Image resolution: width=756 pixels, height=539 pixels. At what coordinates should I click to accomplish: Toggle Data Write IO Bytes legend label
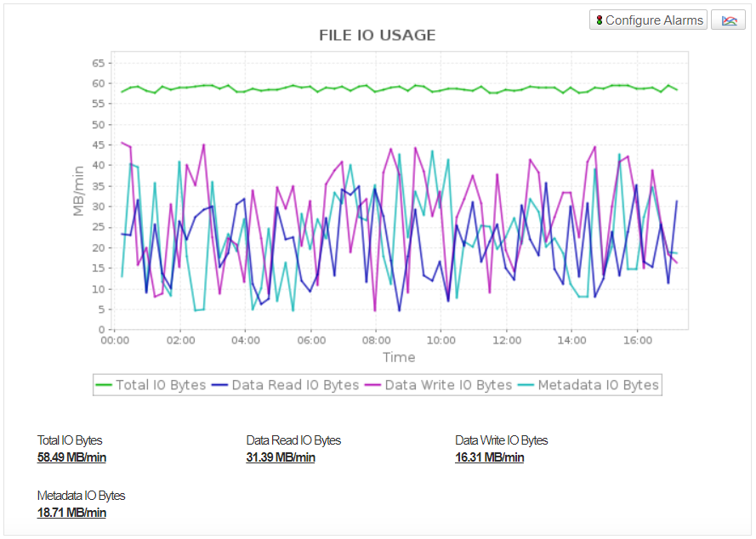448,385
